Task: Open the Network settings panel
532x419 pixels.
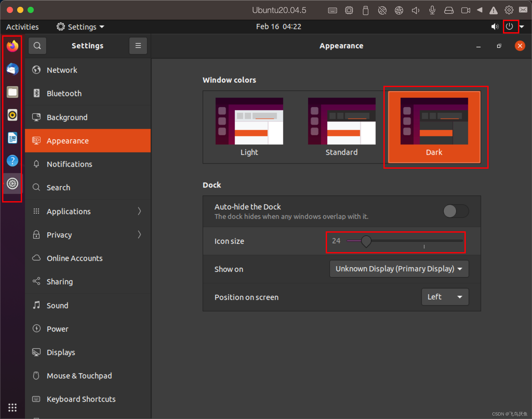Action: click(88, 70)
